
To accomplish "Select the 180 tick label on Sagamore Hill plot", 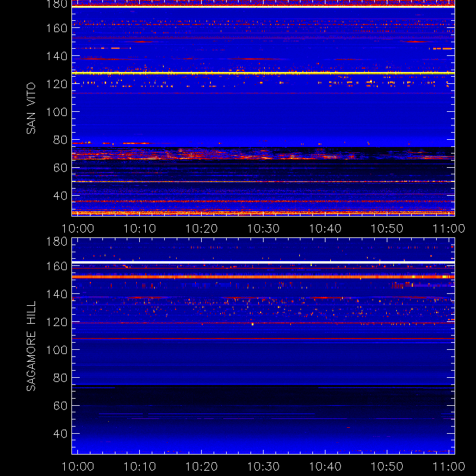I will (x=57, y=242).
